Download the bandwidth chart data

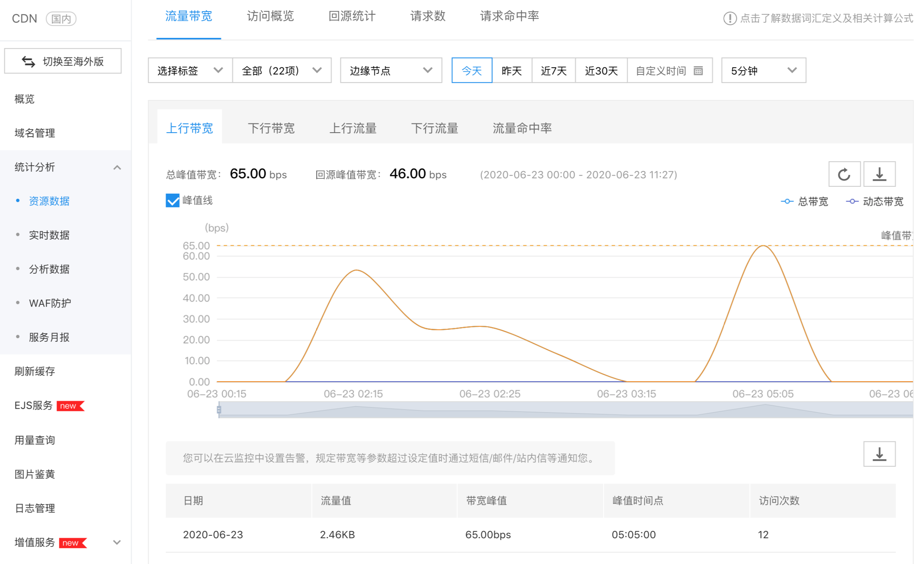point(879,174)
